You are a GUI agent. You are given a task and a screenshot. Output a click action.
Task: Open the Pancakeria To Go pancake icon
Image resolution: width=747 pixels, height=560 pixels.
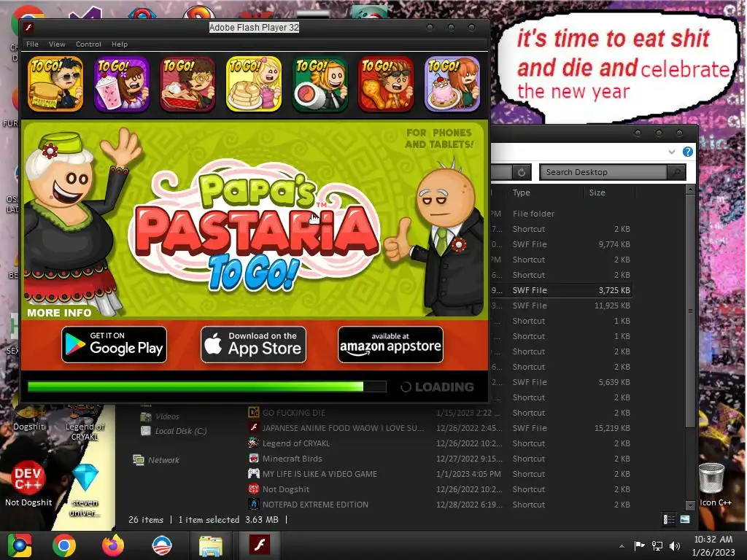click(x=253, y=84)
